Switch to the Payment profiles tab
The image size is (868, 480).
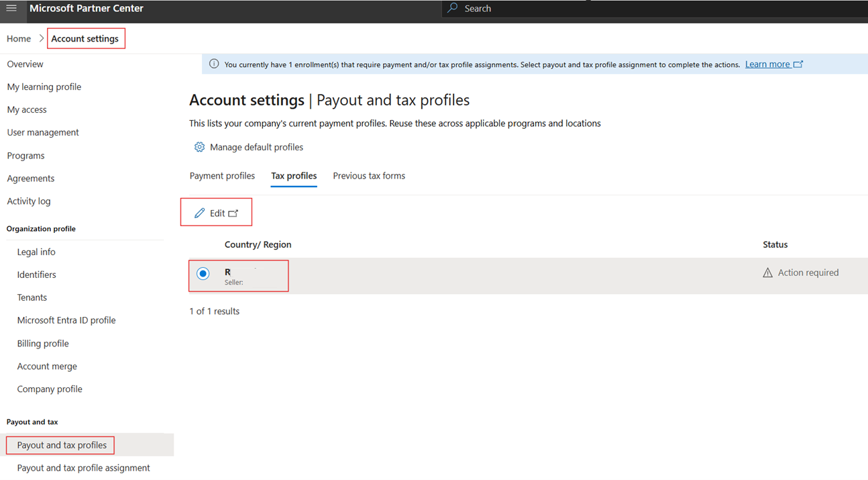222,176
